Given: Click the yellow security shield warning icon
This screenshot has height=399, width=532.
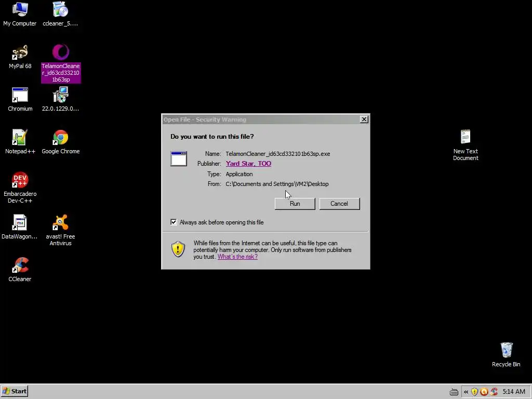Looking at the screenshot, I should click(178, 249).
